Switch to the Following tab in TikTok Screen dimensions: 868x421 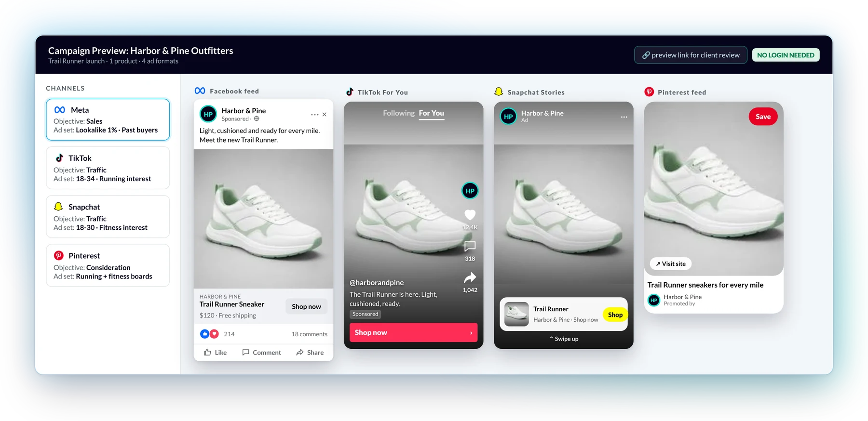[399, 113]
